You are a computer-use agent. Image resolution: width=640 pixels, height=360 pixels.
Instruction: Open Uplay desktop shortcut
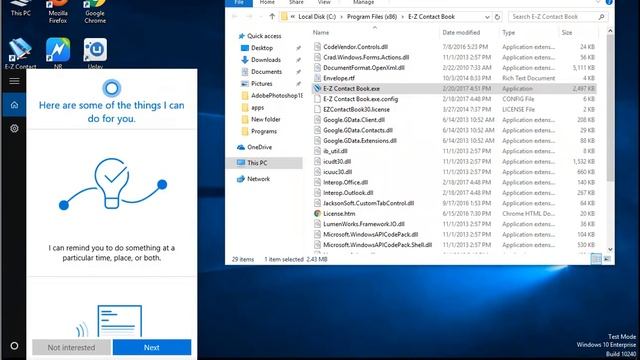click(x=95, y=53)
